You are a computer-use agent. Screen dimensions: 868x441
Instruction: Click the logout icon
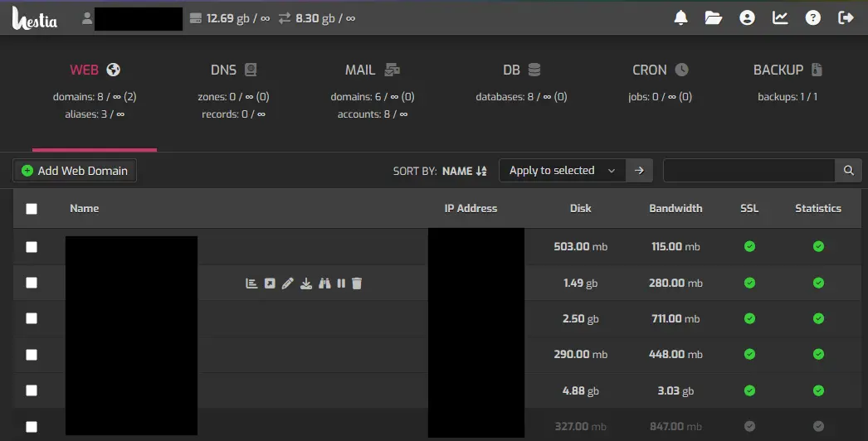pyautogui.click(x=846, y=17)
